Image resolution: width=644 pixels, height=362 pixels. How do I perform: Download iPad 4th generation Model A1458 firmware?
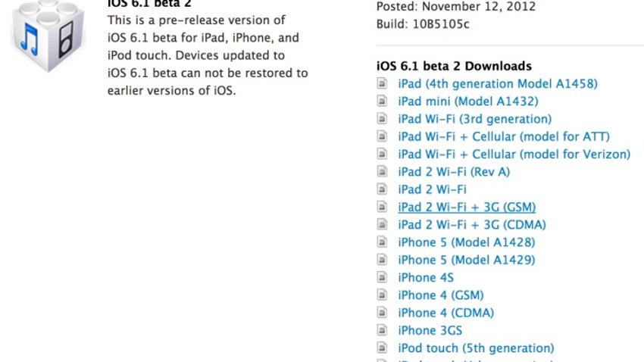click(497, 84)
